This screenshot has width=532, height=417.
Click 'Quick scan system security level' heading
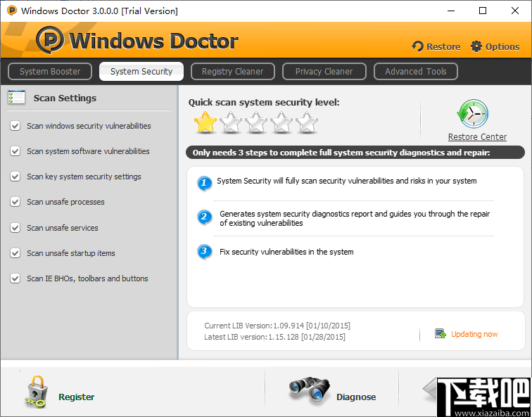(264, 103)
